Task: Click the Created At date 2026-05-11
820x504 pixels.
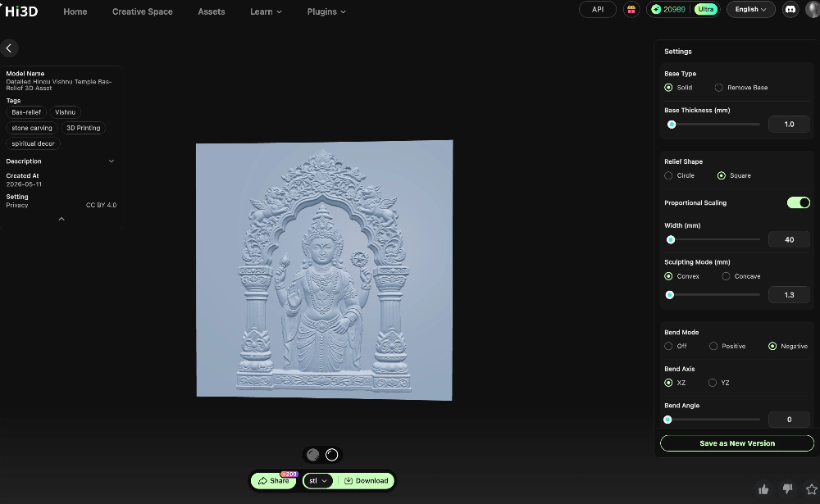Action: point(24,184)
